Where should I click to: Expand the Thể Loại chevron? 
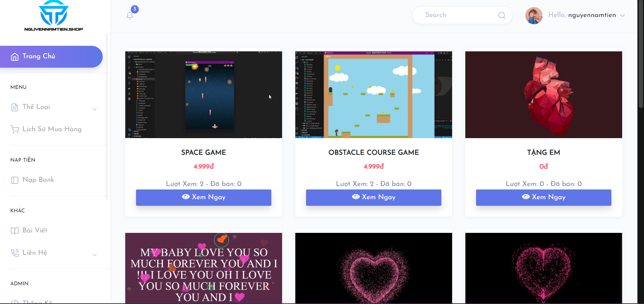pos(94,109)
